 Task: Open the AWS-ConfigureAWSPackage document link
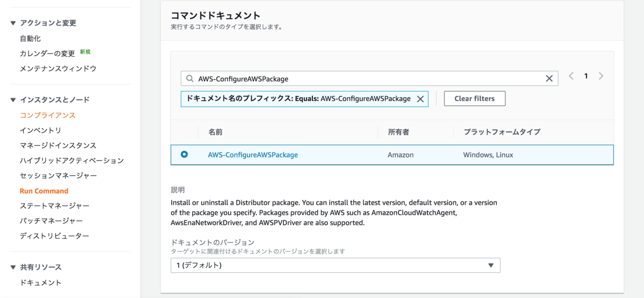(x=253, y=155)
